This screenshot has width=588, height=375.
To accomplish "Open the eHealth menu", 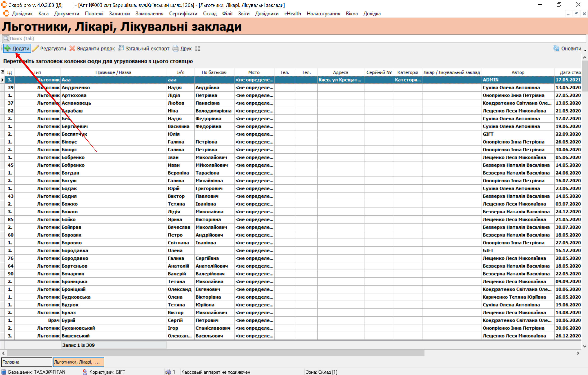I will point(293,14).
